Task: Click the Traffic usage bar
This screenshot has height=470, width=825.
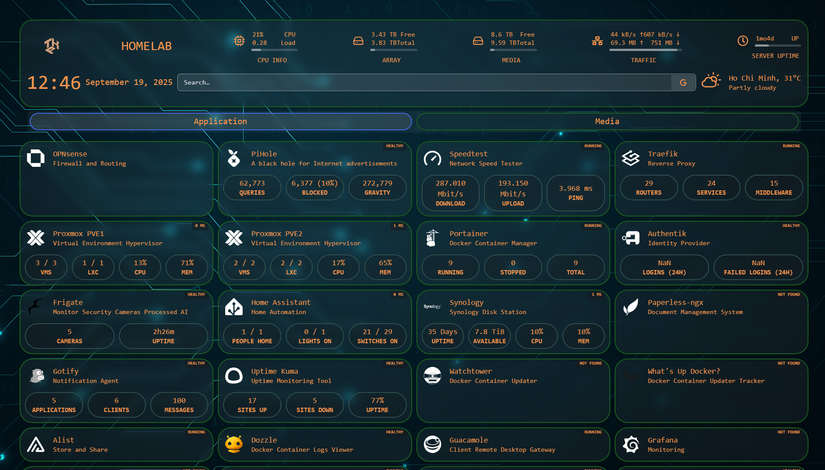Action: tap(645, 50)
